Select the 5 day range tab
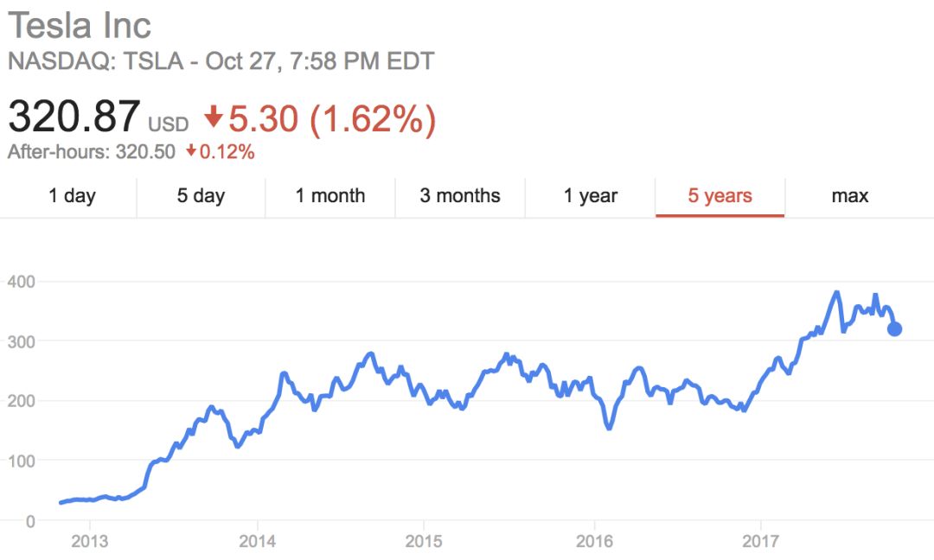Screen dimensions: 934x560 tap(201, 196)
